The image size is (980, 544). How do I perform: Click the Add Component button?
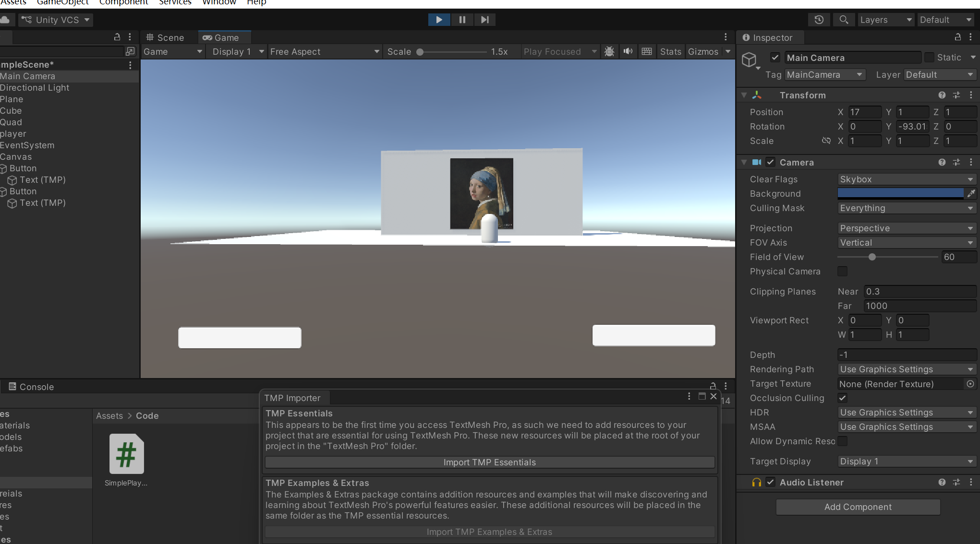pyautogui.click(x=858, y=507)
